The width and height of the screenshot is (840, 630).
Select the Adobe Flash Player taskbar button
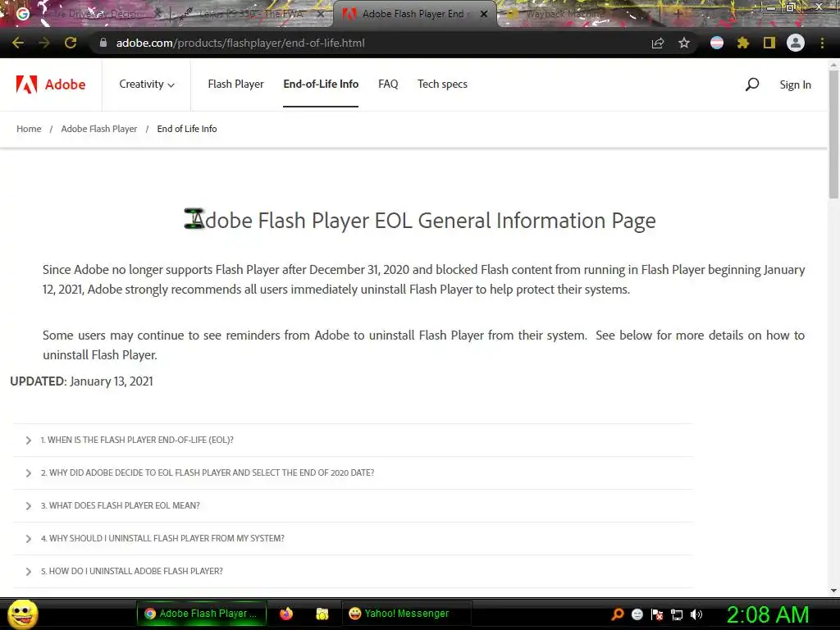click(202, 614)
